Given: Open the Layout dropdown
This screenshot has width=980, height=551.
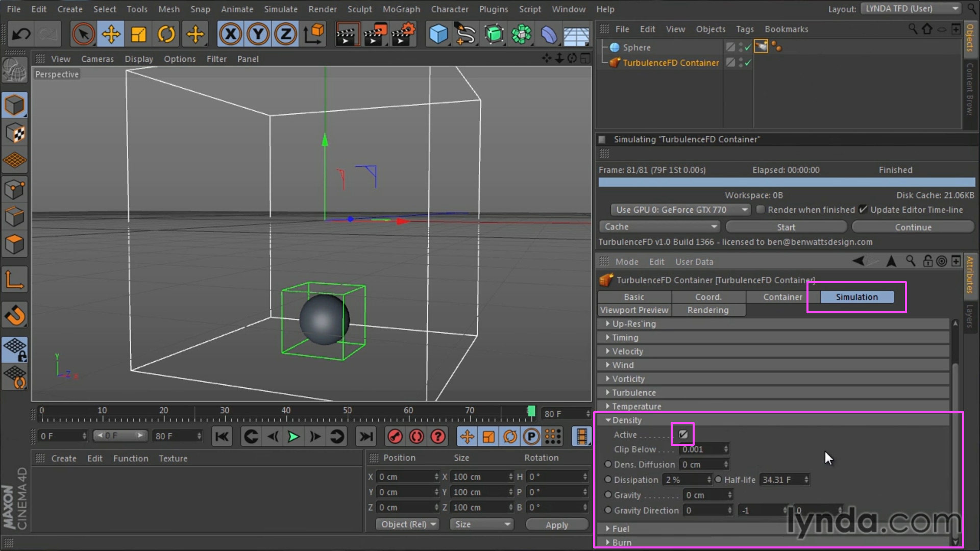Looking at the screenshot, I should pos(911,9).
